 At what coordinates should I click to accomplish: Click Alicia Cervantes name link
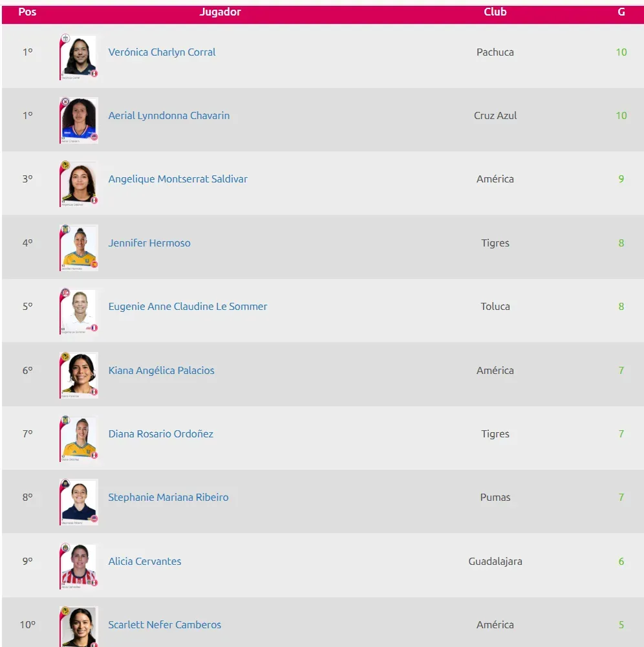(x=145, y=562)
